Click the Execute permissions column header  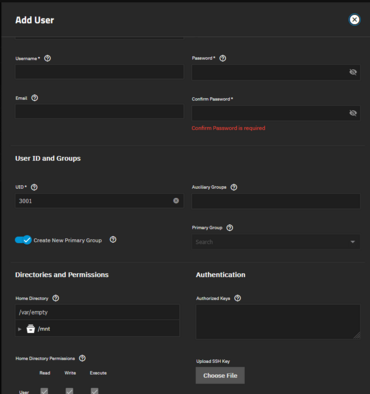tap(98, 373)
